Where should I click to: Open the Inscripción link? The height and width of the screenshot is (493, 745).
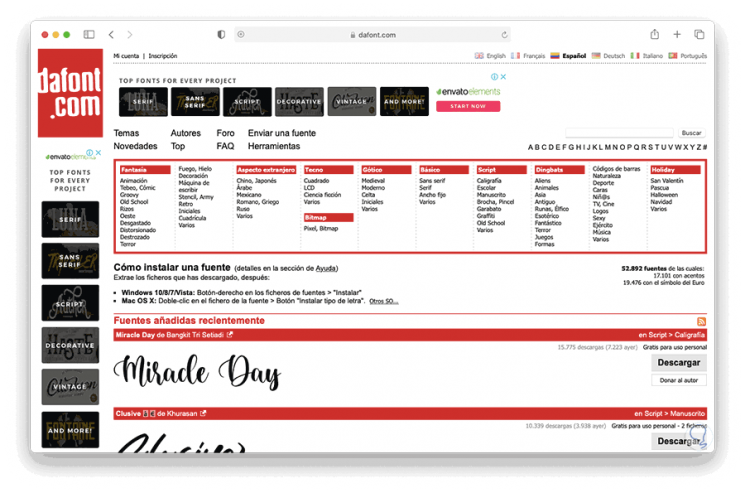click(x=163, y=56)
